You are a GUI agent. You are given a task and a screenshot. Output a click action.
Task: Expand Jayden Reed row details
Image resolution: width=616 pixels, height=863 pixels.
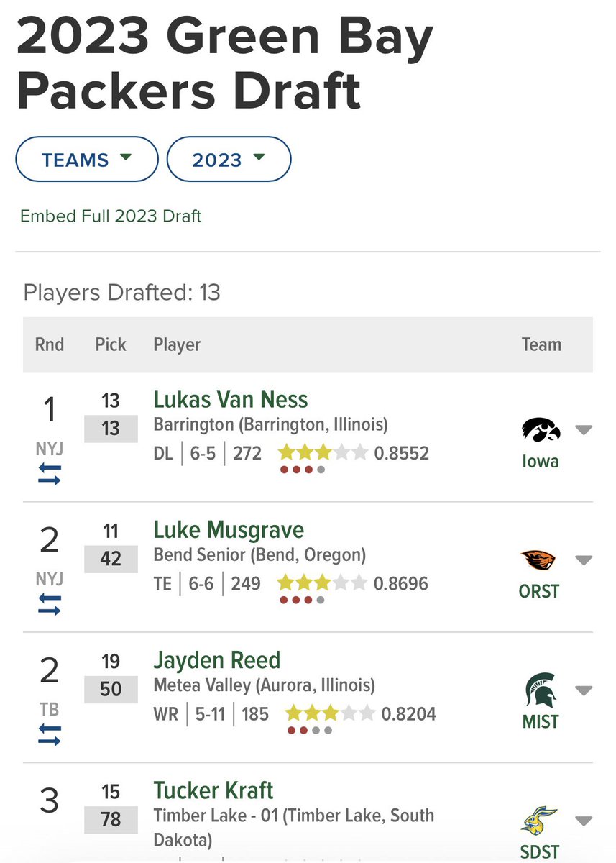[584, 691]
